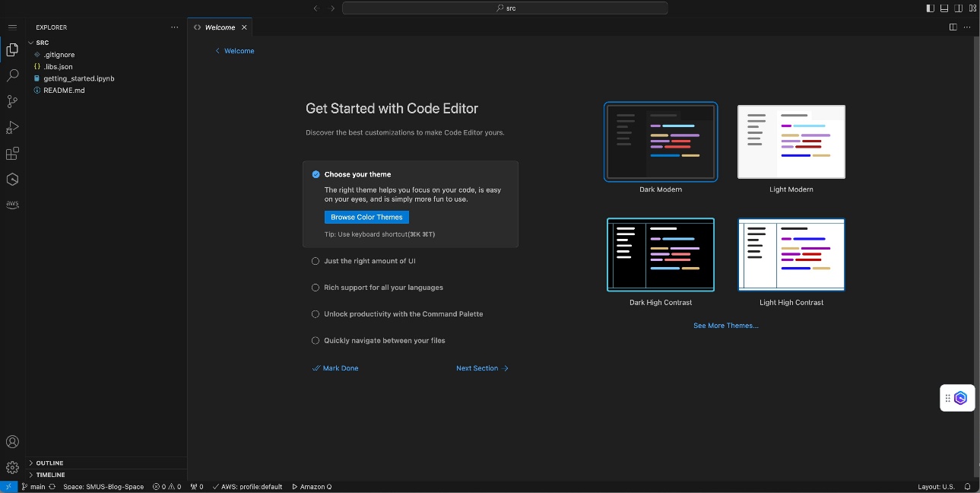Open the hamburger application menu
980x493 pixels.
pos(12,27)
